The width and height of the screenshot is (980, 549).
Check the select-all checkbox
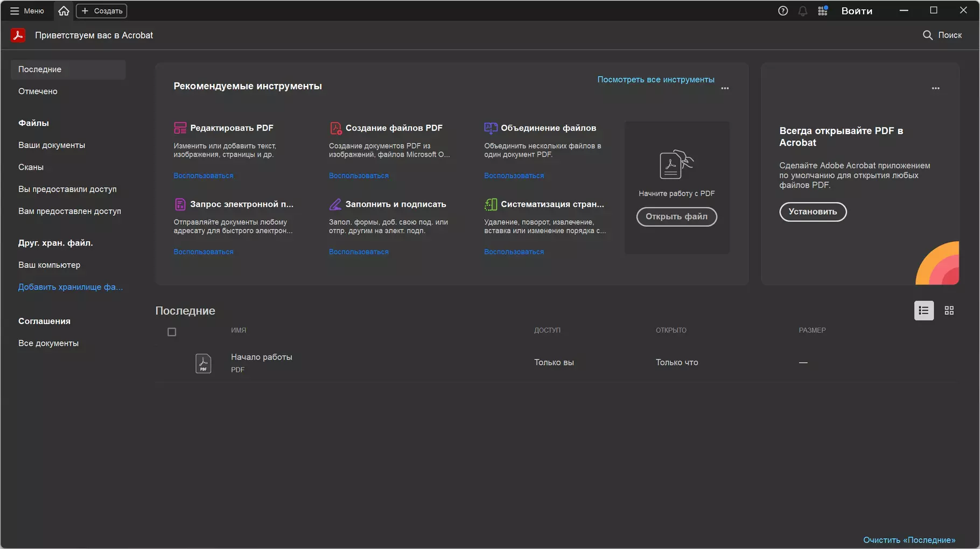click(172, 332)
